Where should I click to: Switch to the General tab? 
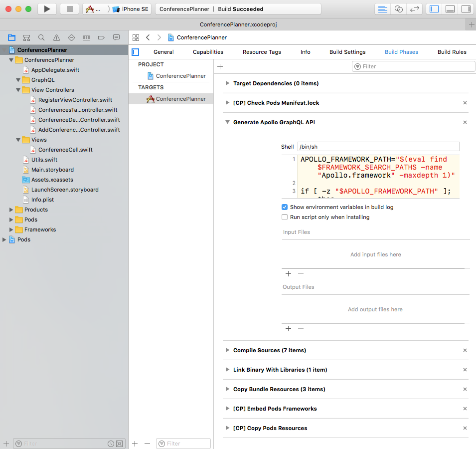coord(163,52)
